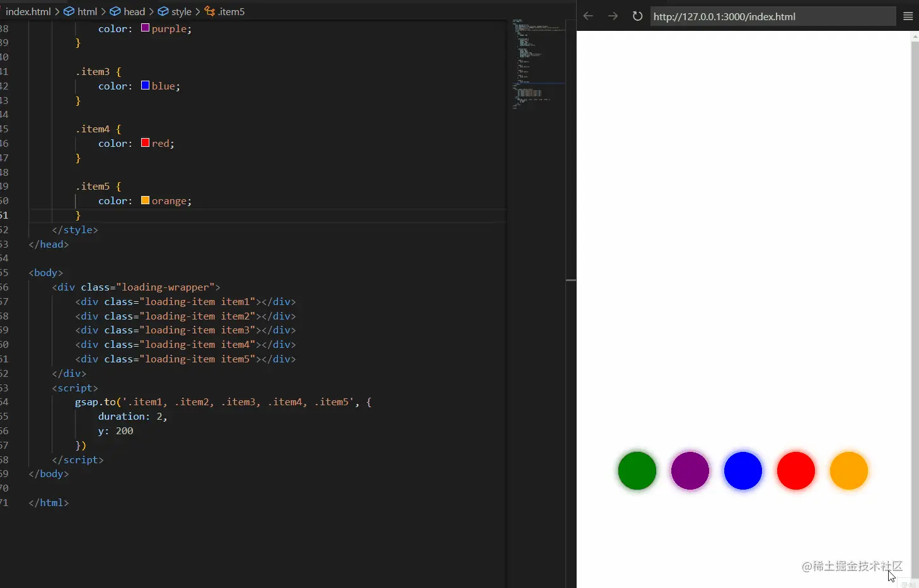
Task: Click the '</script>' closing tag
Action: (78, 460)
